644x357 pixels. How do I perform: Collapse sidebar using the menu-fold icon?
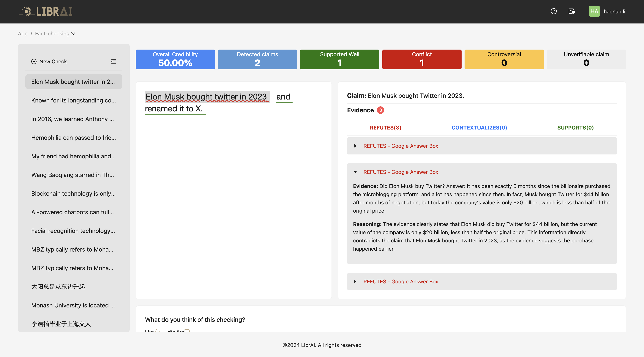coord(113,61)
